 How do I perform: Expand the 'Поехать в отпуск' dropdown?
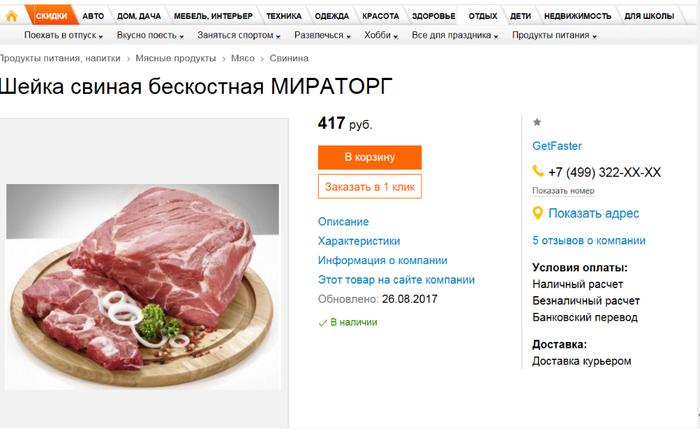(54, 35)
